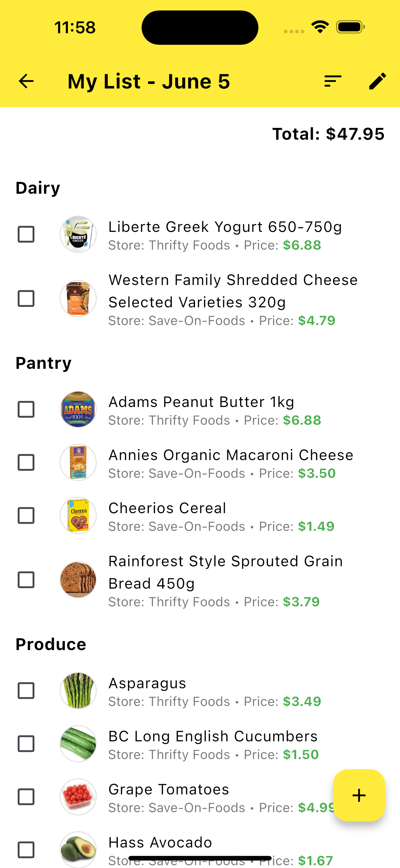Mark Annies Organic Macaroni Cheese as done
This screenshot has width=400, height=868.
[26, 462]
